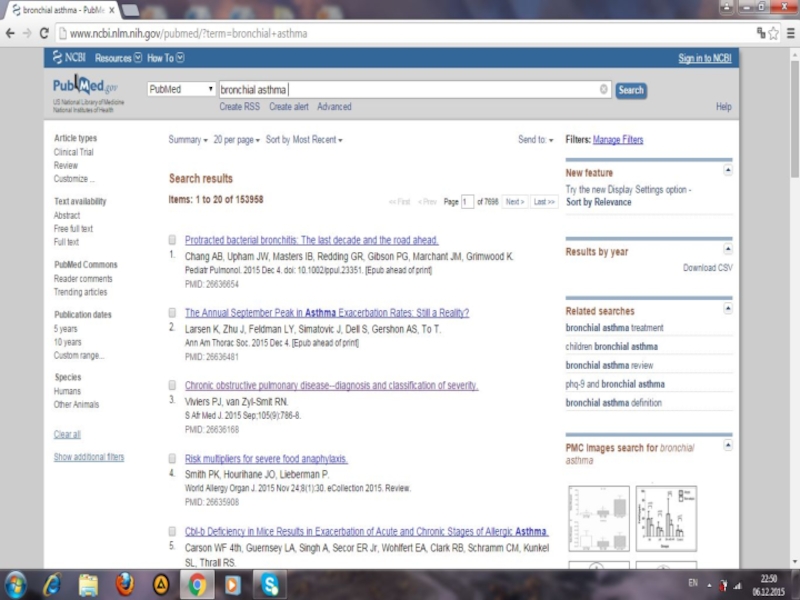Viewport: 800px width, 600px height.
Task: Collapse the Results by year panel
Action: [728, 249]
